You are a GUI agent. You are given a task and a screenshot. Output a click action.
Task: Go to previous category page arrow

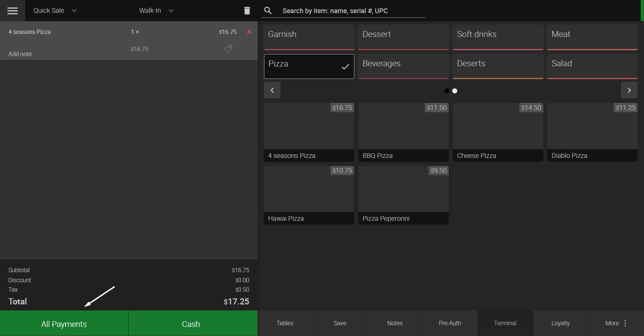tap(272, 90)
